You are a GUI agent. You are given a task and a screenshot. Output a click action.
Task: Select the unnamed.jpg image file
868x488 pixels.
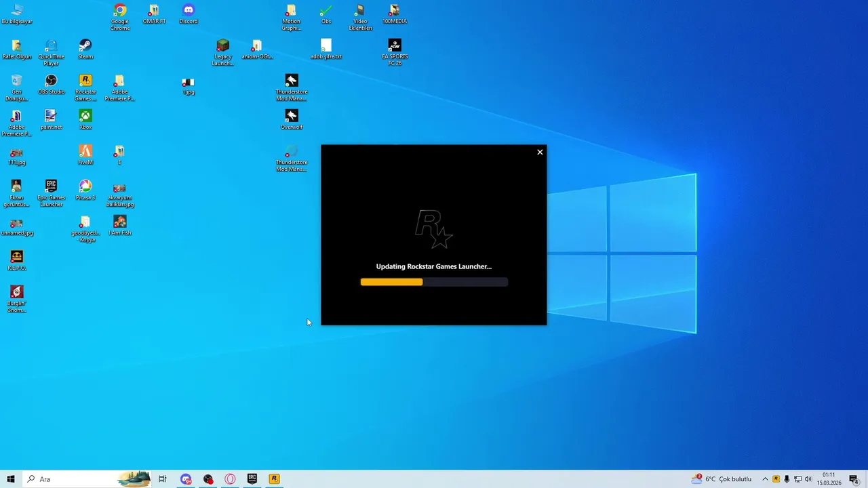pyautogui.click(x=17, y=226)
